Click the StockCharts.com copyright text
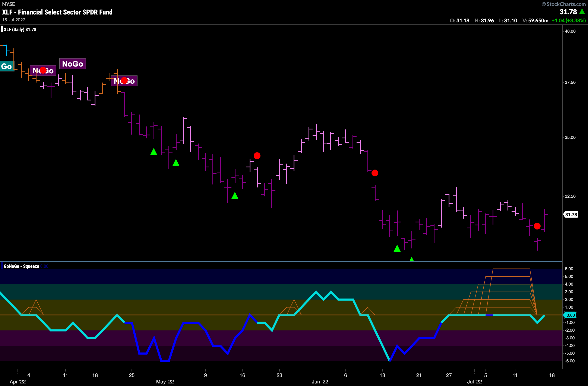 pyautogui.click(x=563, y=4)
